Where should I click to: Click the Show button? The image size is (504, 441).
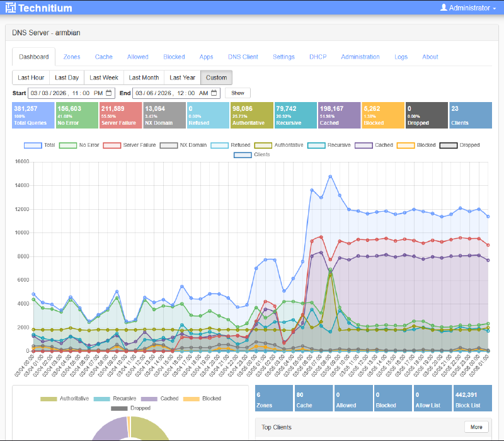238,92
